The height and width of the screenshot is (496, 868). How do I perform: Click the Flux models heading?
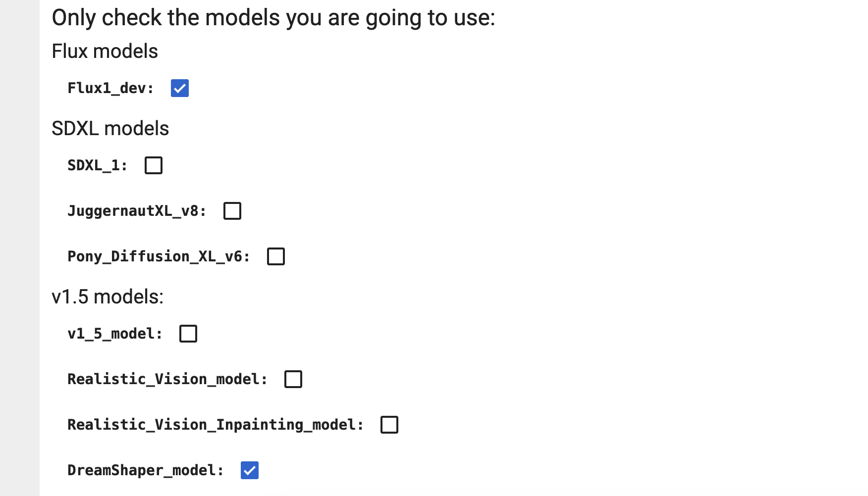[x=105, y=51]
